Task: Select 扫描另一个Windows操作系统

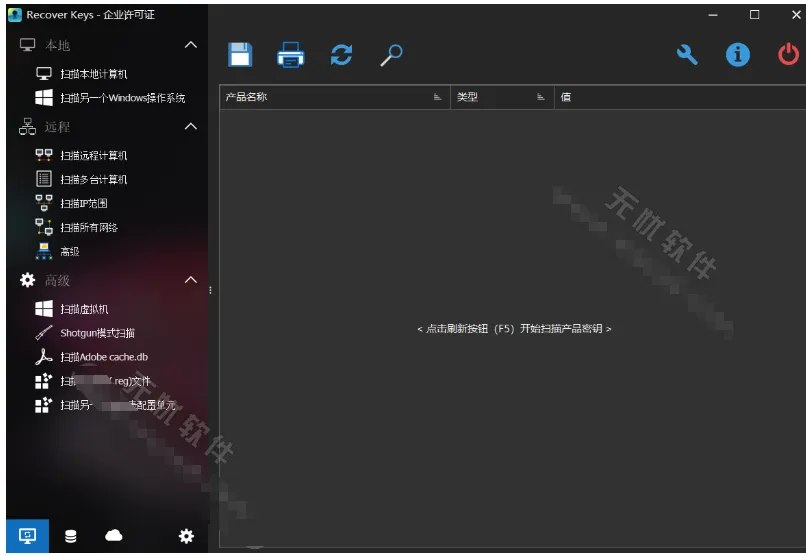Action: click(x=123, y=98)
